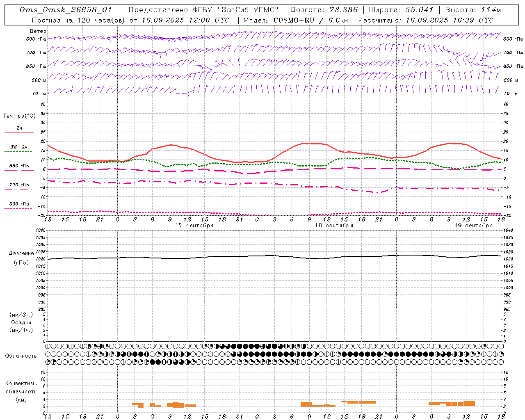Click the Облачность cloud cover label
The image size is (525, 420).
[x=21, y=356]
